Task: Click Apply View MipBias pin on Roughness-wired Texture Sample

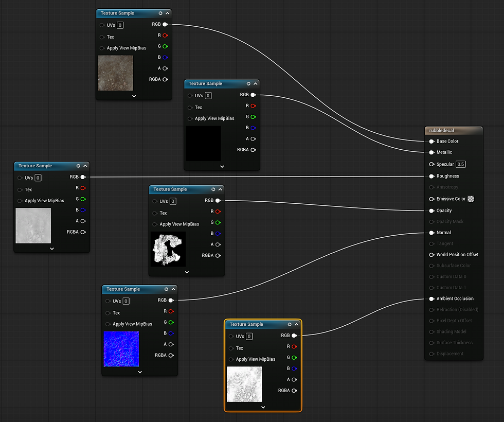Action: tap(20, 201)
